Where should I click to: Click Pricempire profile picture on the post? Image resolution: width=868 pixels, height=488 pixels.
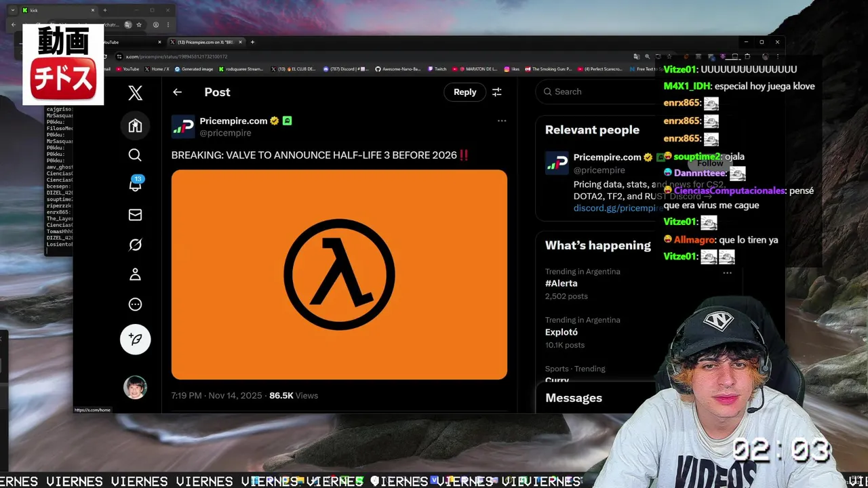click(x=183, y=127)
